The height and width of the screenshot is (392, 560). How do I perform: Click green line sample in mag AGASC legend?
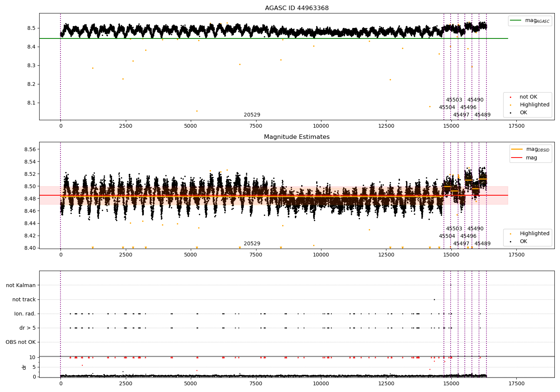(516, 20)
